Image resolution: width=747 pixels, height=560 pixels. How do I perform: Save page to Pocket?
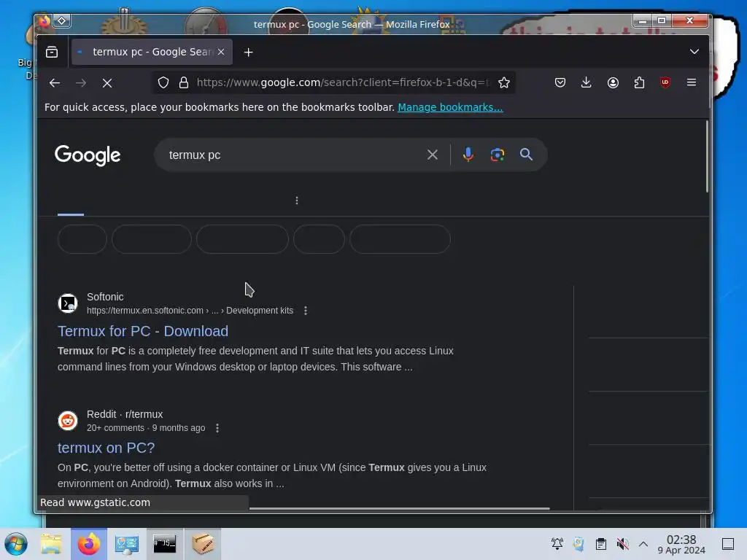click(560, 83)
